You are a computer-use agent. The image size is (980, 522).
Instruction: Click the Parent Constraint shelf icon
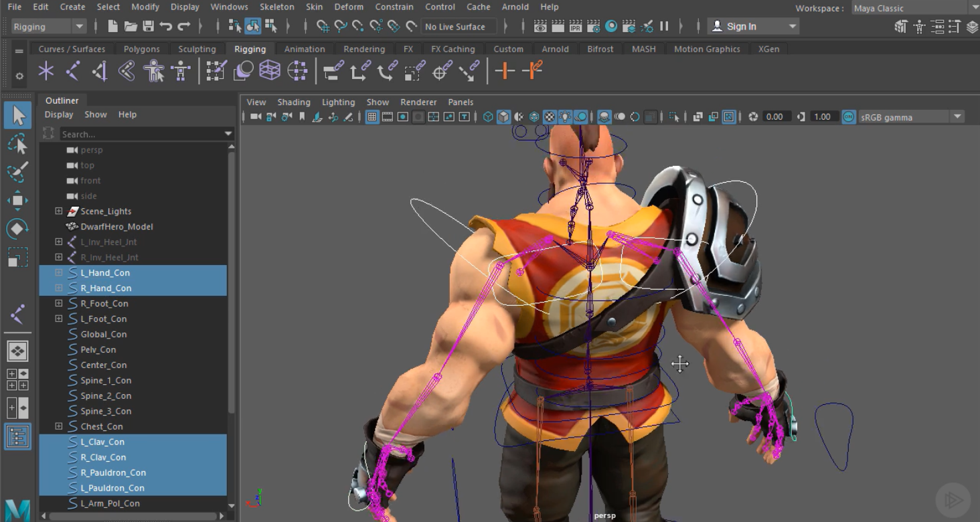click(333, 71)
